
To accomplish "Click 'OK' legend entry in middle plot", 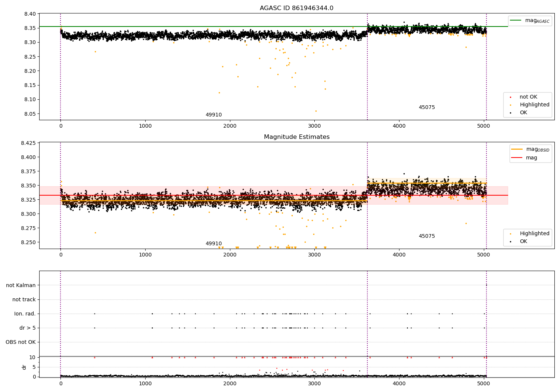I will click(523, 242).
